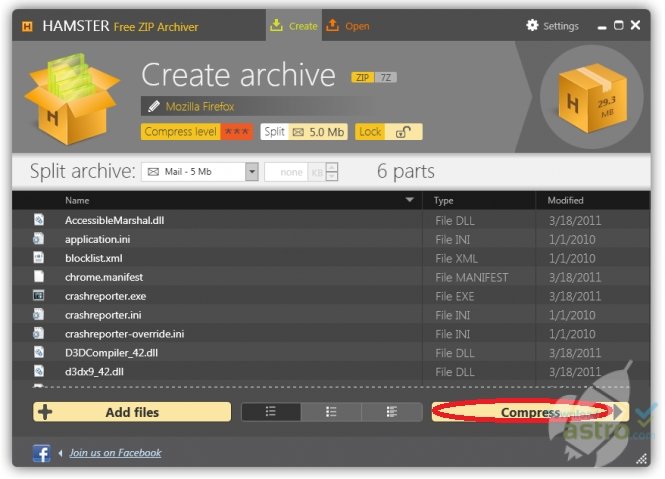Screen dimensions: 665x479
Task: Select the first list view mode icon
Action: (271, 412)
